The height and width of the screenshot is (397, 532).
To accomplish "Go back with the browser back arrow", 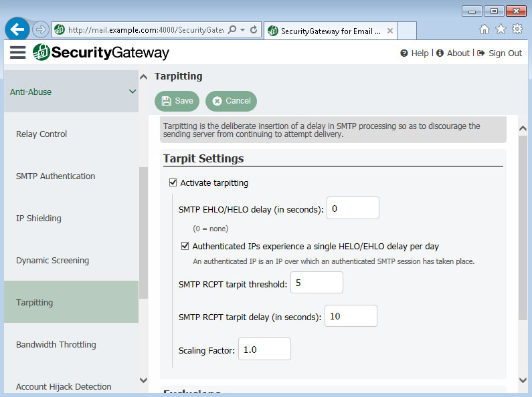I will coord(17,29).
